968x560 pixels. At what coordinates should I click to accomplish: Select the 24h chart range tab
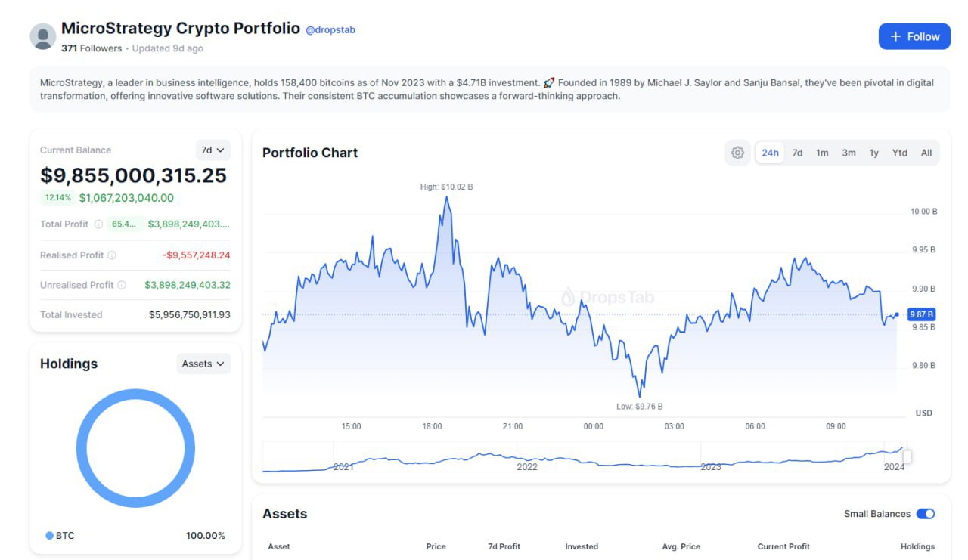pos(770,153)
